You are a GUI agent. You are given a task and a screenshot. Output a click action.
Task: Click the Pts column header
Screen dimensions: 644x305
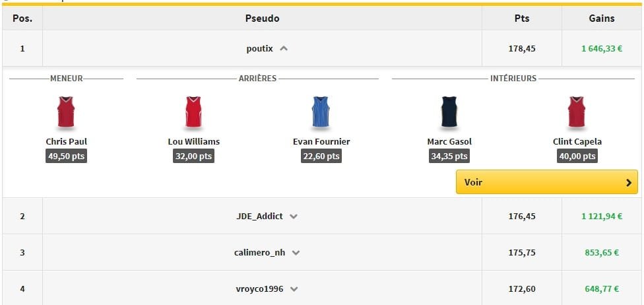(x=521, y=18)
